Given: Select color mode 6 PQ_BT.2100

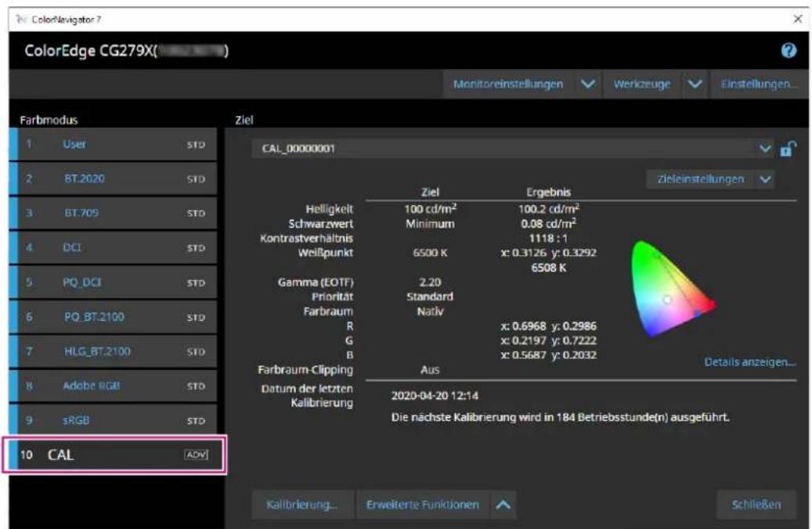Looking at the screenshot, I should (113, 317).
